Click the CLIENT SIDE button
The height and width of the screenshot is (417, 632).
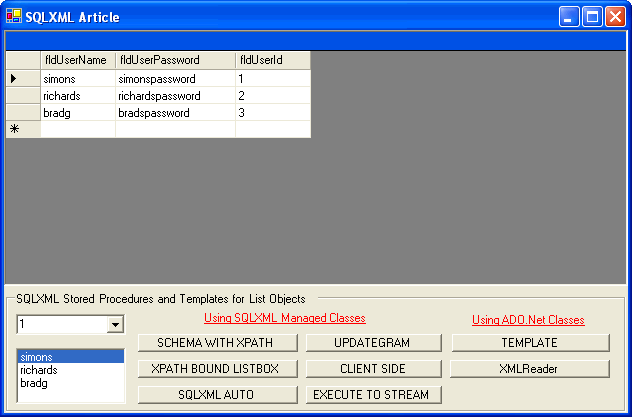(x=374, y=369)
